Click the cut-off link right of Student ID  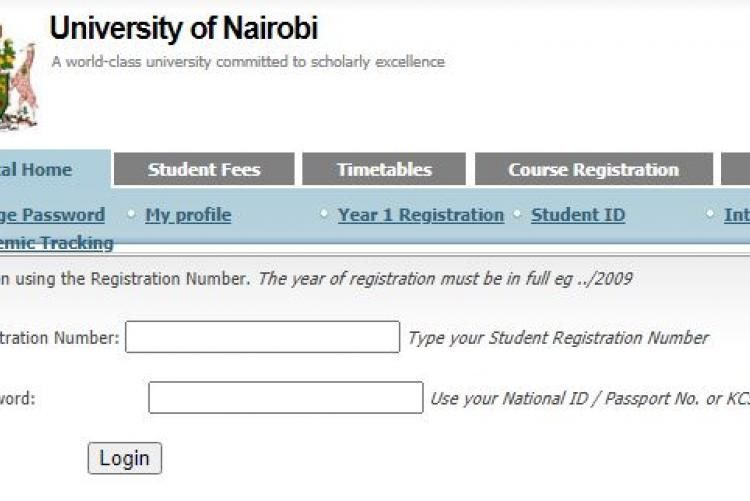tap(737, 215)
